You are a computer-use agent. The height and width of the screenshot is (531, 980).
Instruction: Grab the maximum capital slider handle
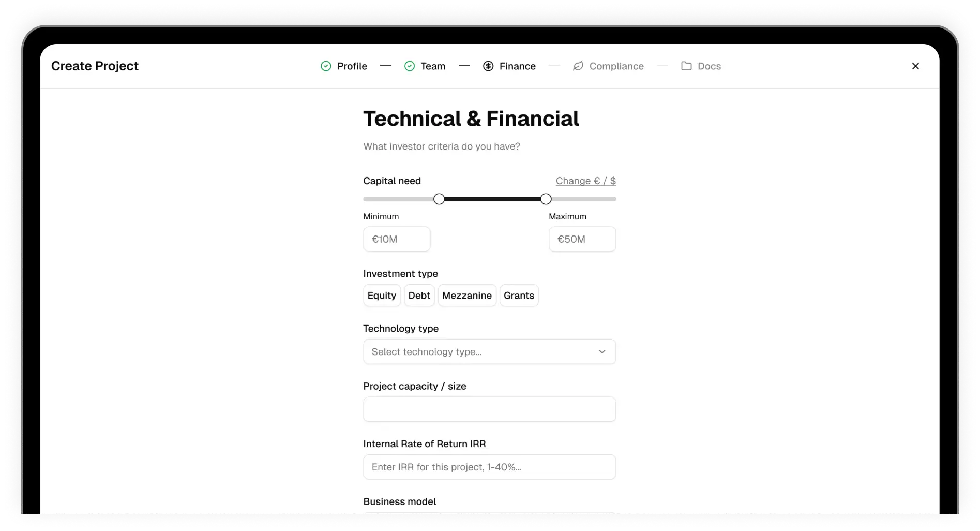(x=546, y=199)
